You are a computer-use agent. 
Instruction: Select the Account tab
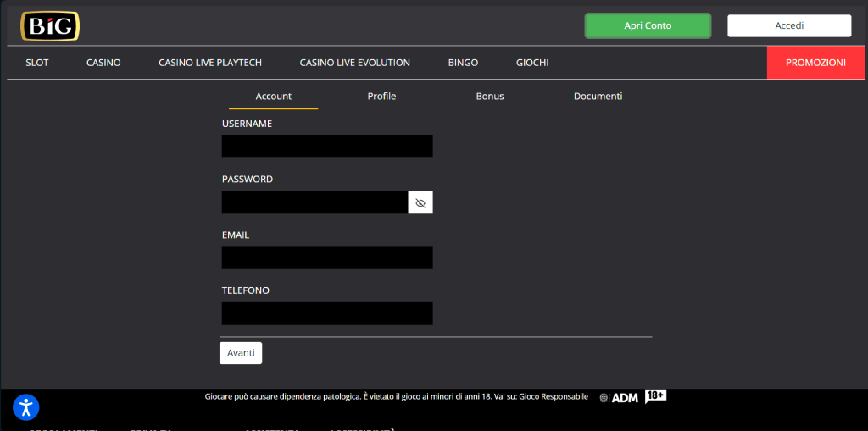pyautogui.click(x=274, y=97)
